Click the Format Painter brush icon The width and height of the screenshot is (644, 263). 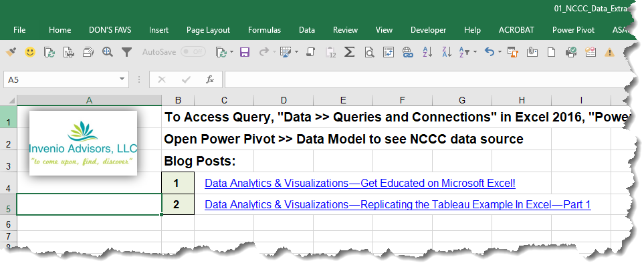11,52
